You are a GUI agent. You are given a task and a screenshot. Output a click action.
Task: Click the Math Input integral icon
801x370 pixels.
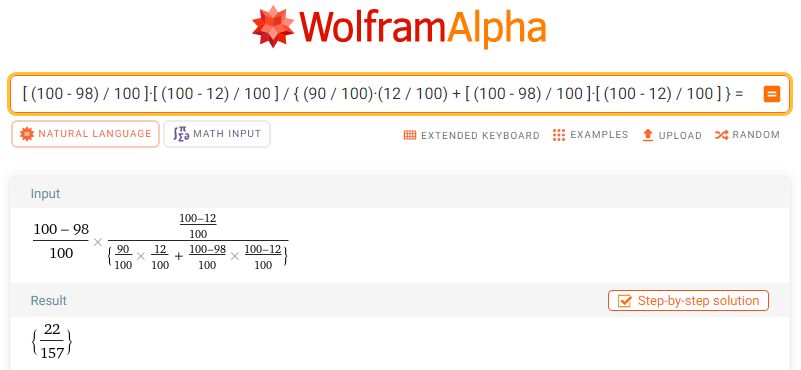[181, 134]
